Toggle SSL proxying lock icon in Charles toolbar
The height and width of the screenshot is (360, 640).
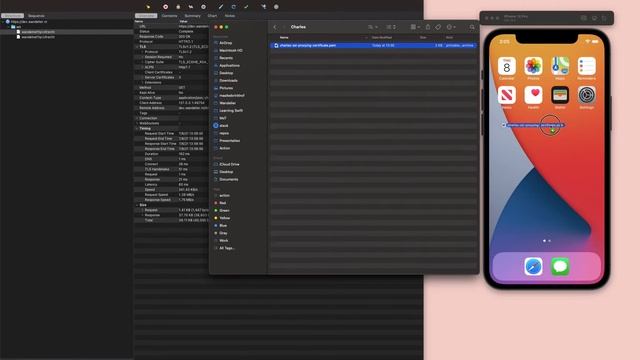178,7
